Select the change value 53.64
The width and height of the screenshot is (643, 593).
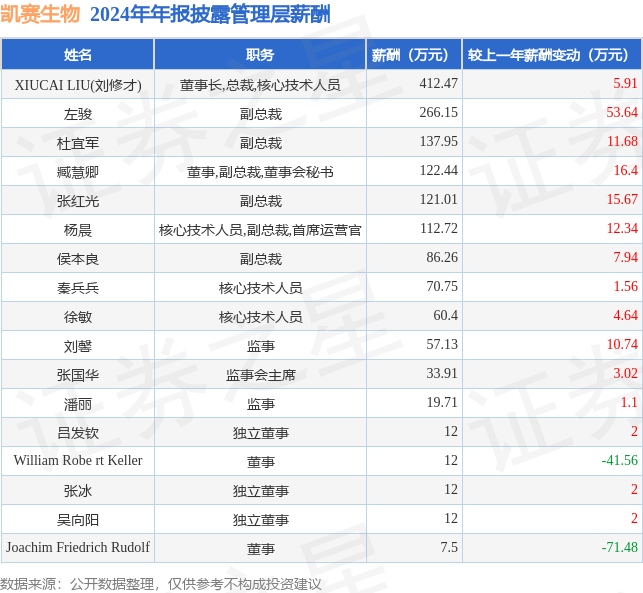coord(622,112)
